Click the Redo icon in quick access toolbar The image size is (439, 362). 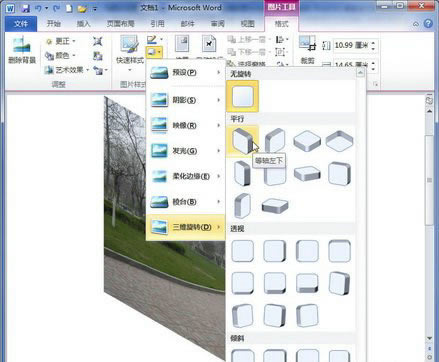click(x=56, y=8)
